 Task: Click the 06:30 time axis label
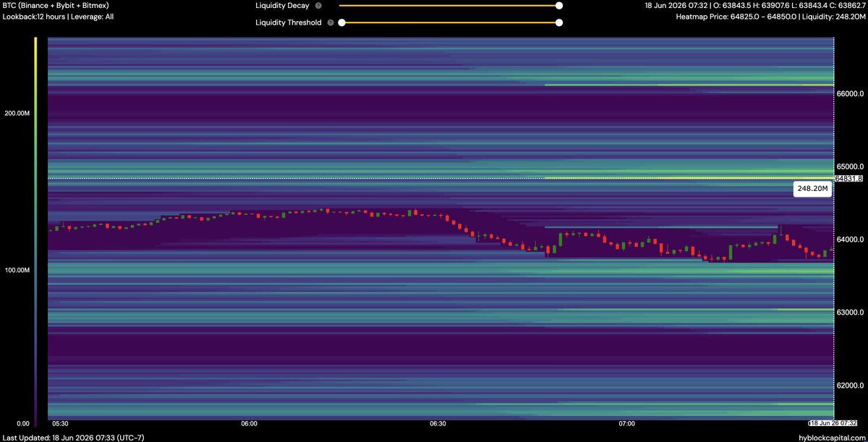(438, 423)
